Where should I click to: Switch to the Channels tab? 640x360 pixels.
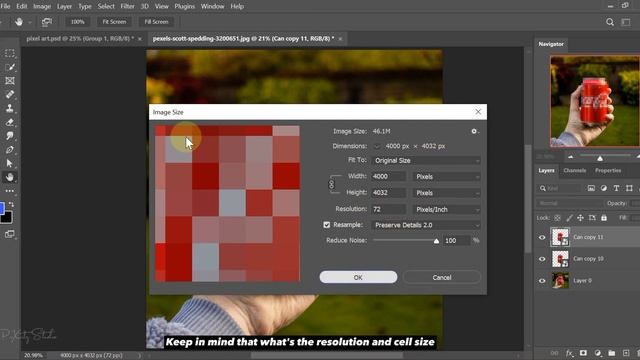pyautogui.click(x=574, y=171)
